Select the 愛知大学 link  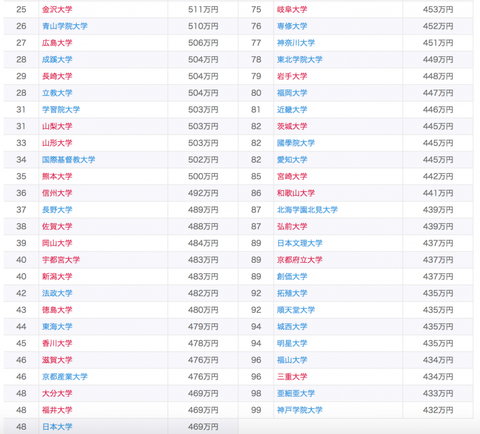(292, 160)
